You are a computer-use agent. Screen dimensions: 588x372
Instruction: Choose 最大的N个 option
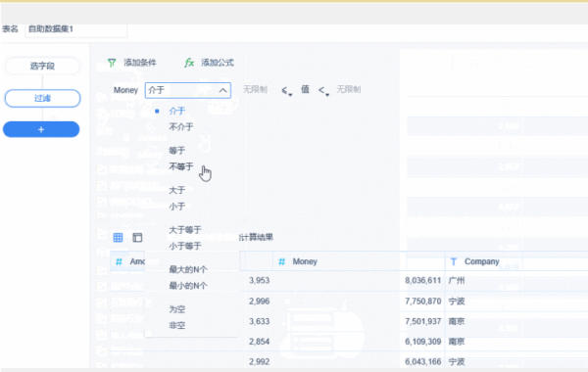[188, 270]
